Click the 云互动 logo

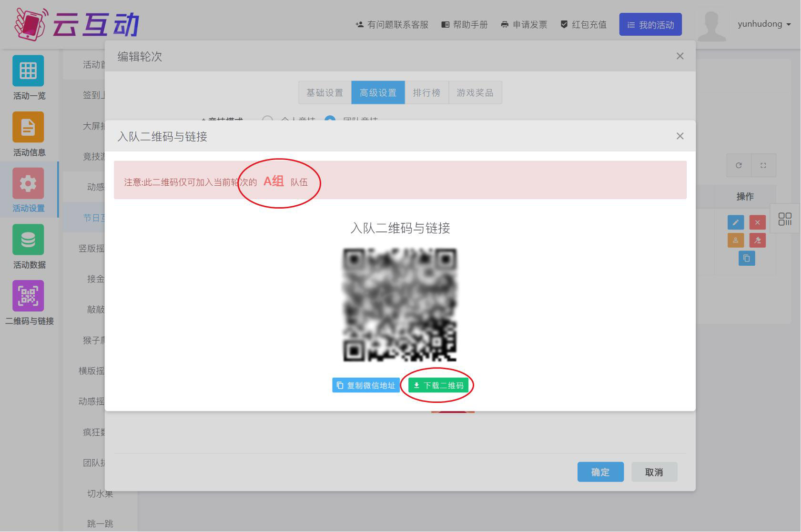point(77,24)
